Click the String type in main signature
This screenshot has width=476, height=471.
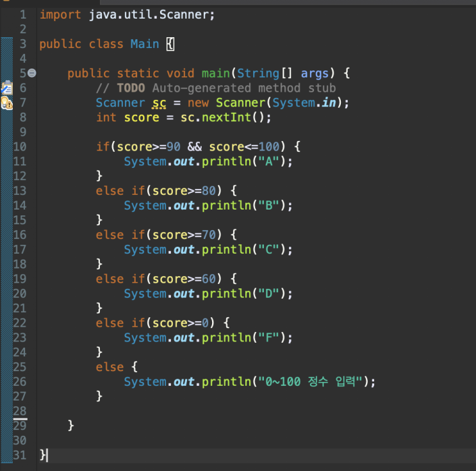point(258,74)
